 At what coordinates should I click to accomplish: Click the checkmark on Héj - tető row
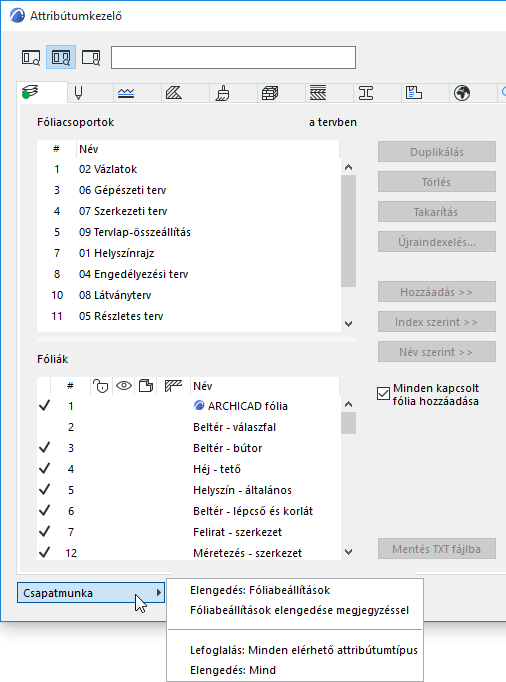[44, 468]
